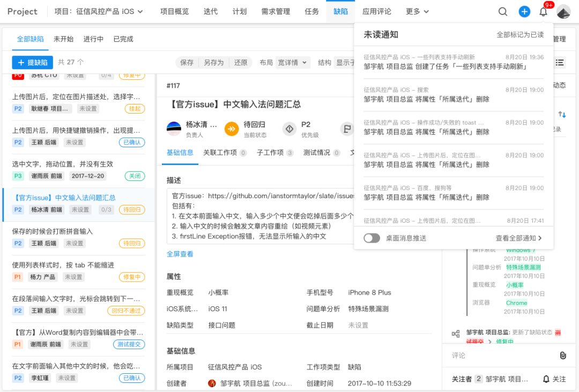The height and width of the screenshot is (392, 579).
Task: Open 宽详情 layout dropdown
Action: 293,63
